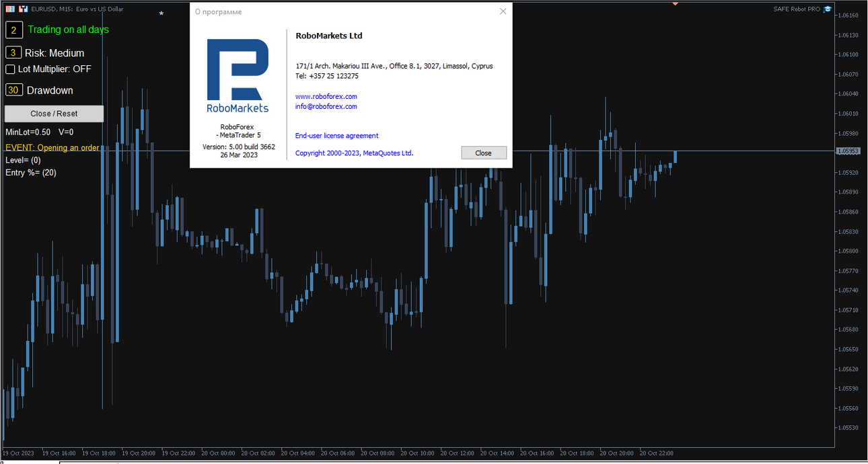Click the 'Risk: Medium' label

pos(55,53)
